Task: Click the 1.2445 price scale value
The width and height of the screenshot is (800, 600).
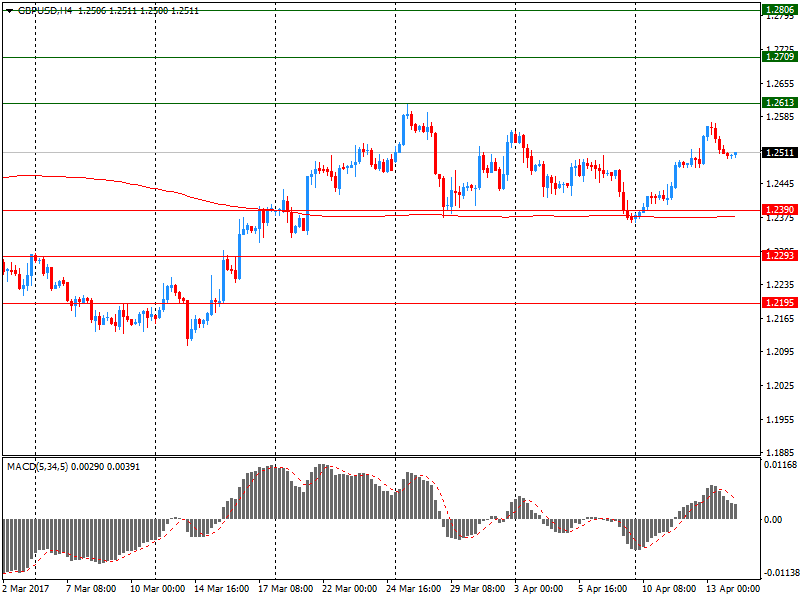Action: pyautogui.click(x=780, y=184)
